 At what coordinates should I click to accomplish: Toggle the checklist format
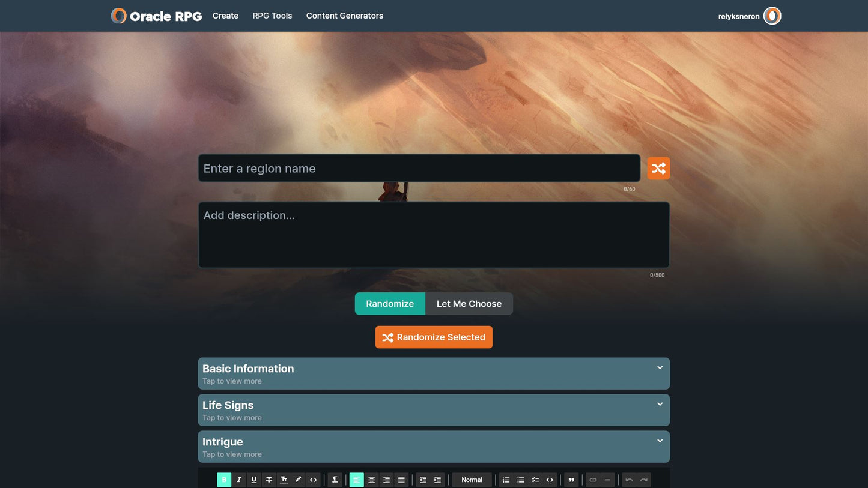(x=535, y=480)
